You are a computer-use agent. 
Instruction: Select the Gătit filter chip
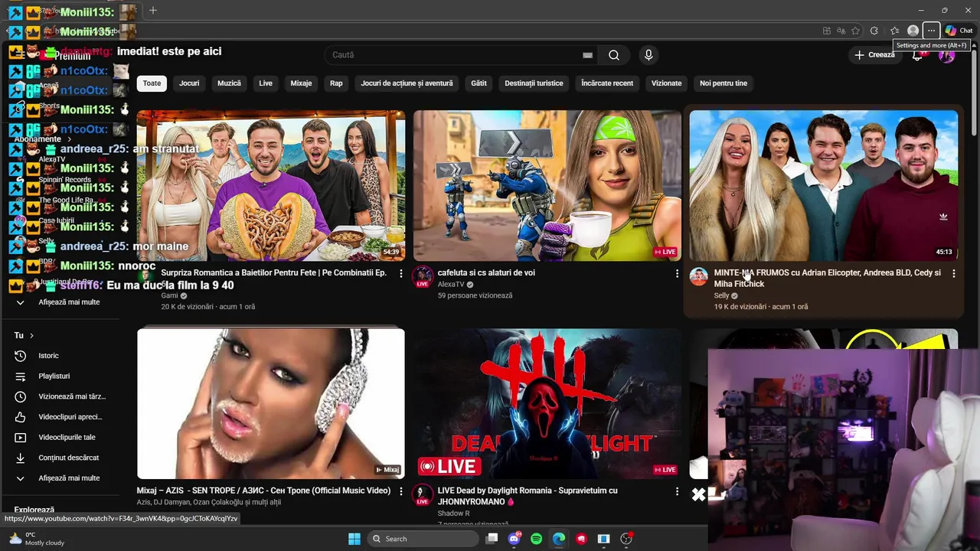(x=479, y=83)
